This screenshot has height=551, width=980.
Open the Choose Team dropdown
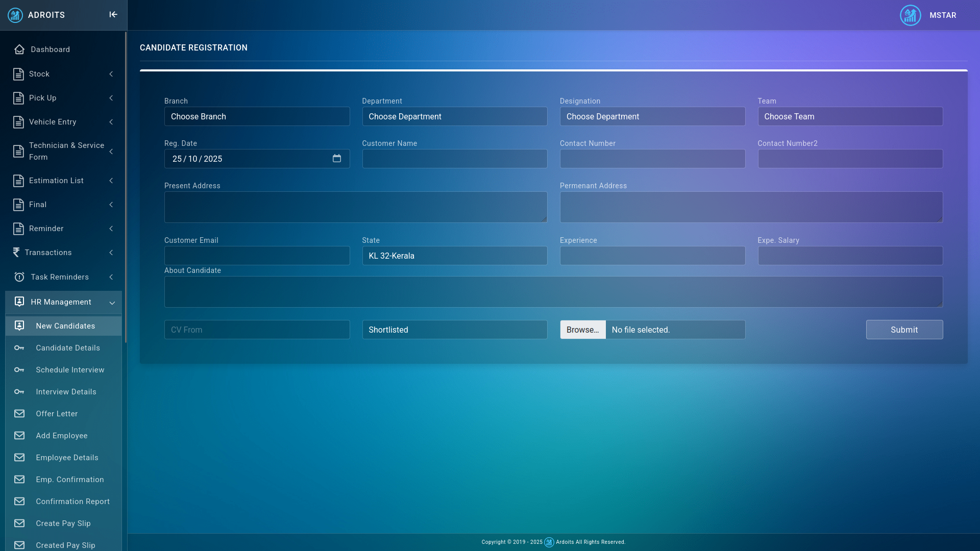850,116
